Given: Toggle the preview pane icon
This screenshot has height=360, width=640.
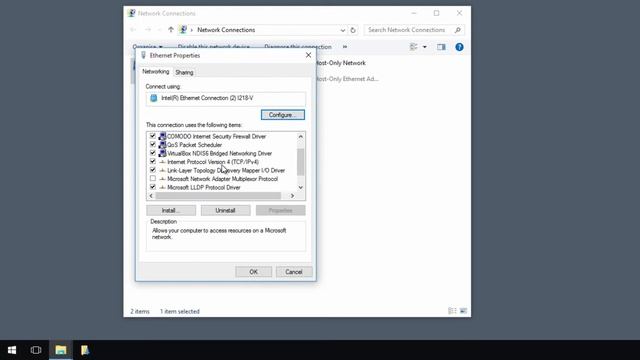Looking at the screenshot, I should [x=441, y=47].
